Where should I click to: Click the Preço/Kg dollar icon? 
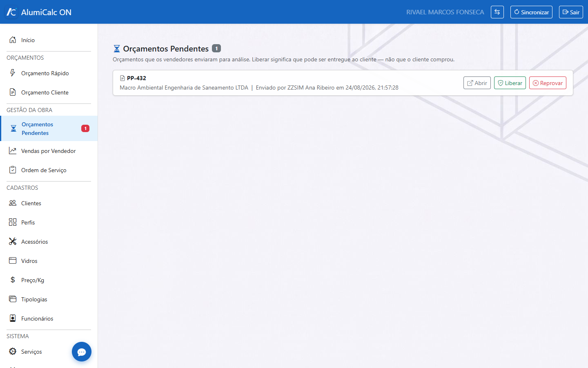(13, 280)
